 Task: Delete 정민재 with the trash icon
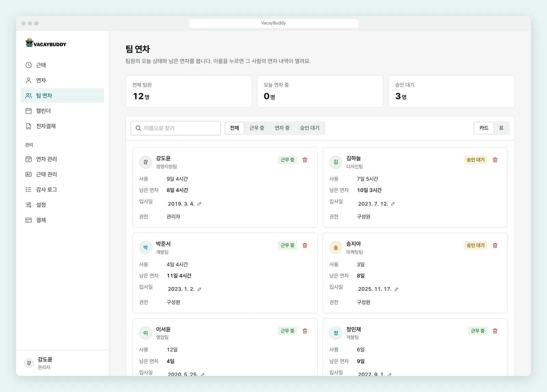495,331
